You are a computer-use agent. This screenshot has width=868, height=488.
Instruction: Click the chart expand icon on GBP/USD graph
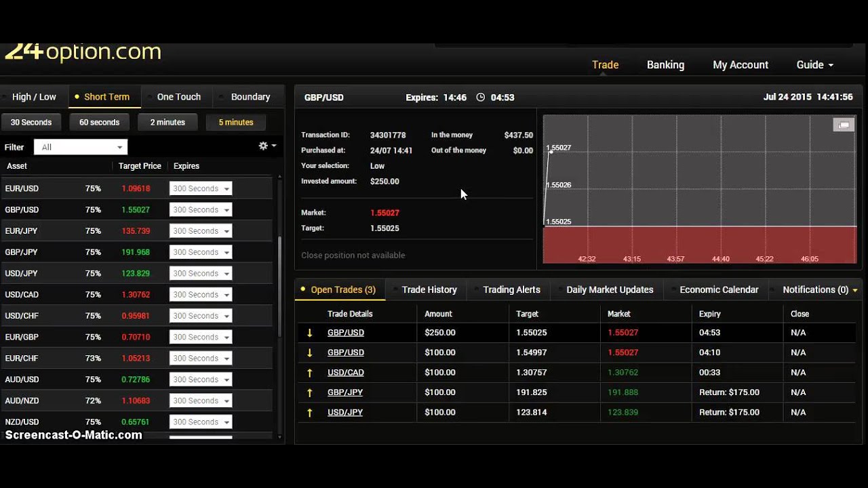point(844,125)
